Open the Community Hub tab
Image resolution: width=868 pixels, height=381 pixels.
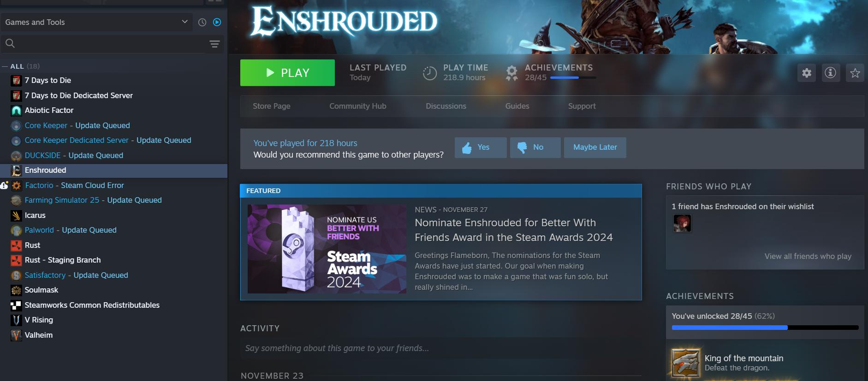(x=358, y=106)
